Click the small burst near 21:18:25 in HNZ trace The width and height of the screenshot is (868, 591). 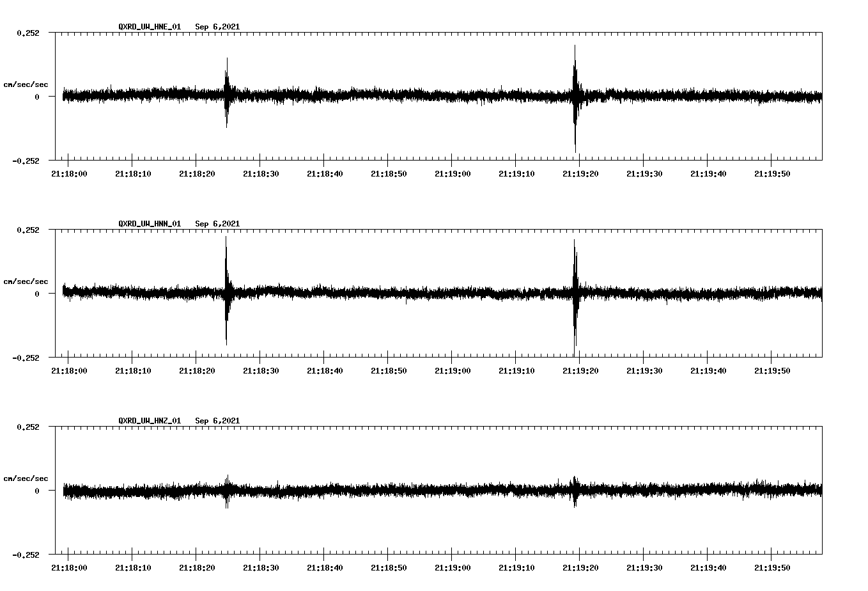point(227,491)
